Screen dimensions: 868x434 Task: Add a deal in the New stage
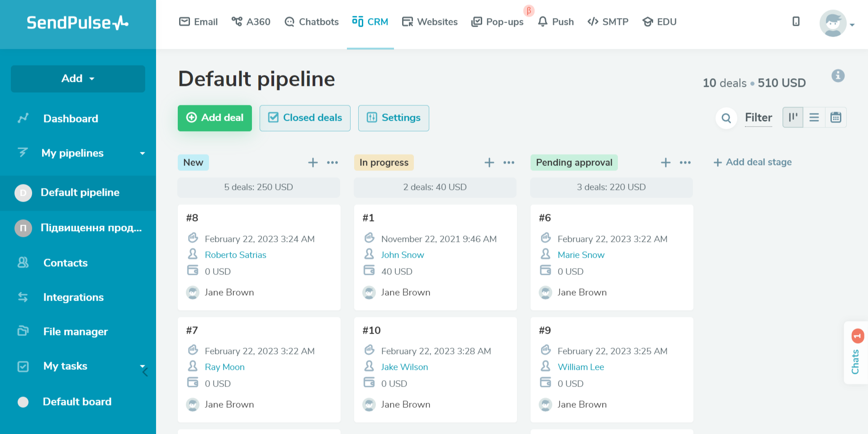click(x=313, y=162)
